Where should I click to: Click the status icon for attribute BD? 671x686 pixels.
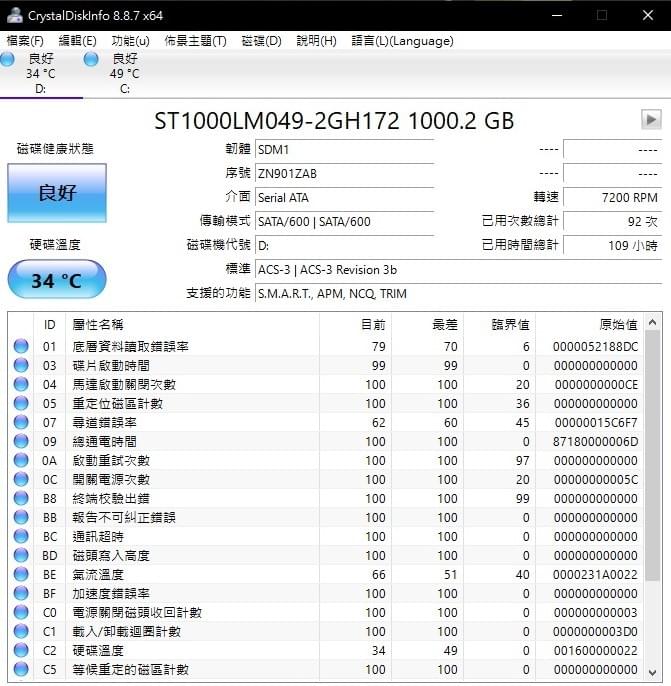click(21, 555)
